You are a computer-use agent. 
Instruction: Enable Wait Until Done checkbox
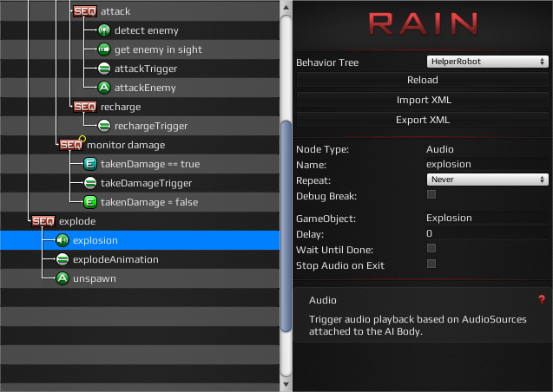tap(431, 248)
